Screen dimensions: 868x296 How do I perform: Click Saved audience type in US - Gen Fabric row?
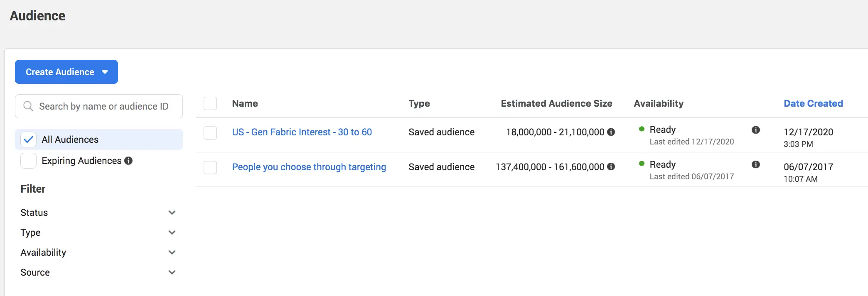pyautogui.click(x=441, y=132)
